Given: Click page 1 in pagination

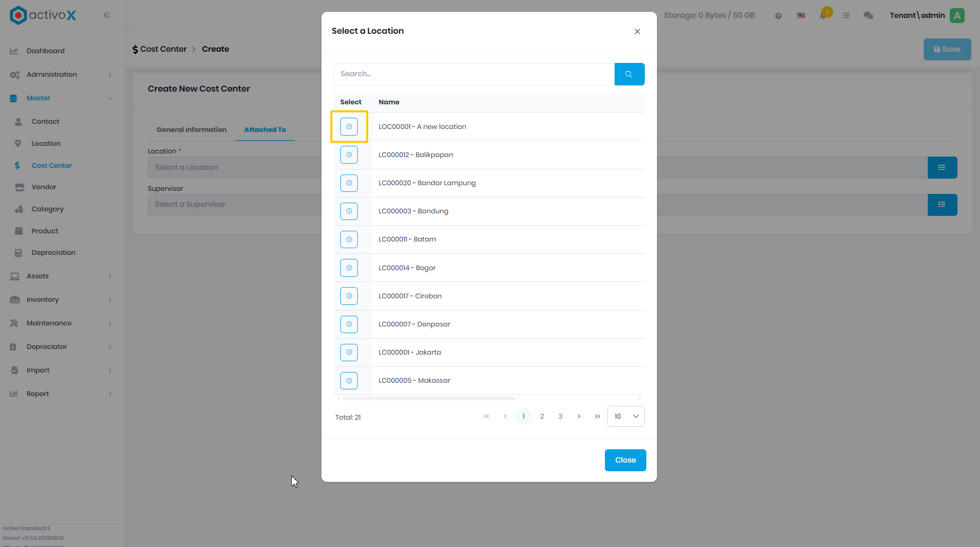Looking at the screenshot, I should coord(524,417).
